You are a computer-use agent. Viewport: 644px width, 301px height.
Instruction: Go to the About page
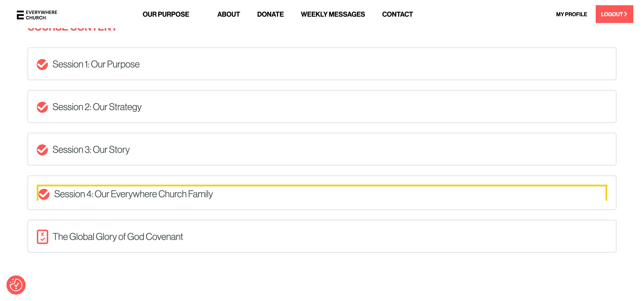[x=228, y=14]
